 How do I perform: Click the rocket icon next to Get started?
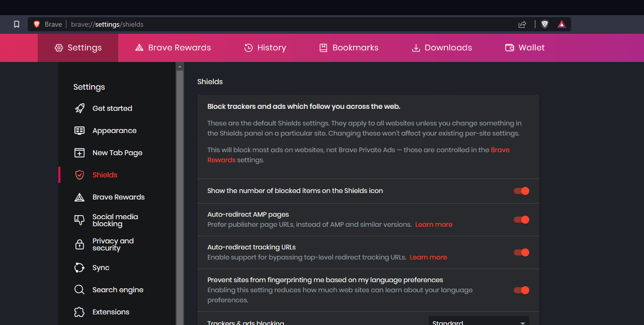(x=79, y=108)
